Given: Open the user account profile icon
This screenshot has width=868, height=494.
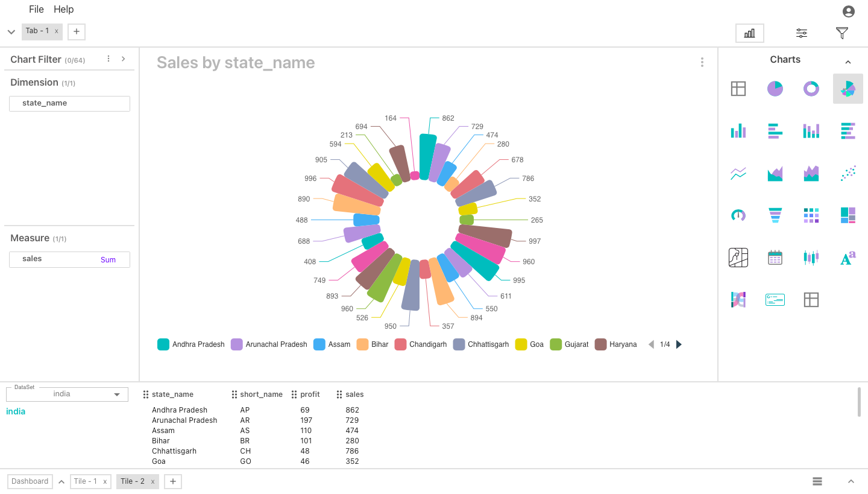Looking at the screenshot, I should click(x=849, y=11).
